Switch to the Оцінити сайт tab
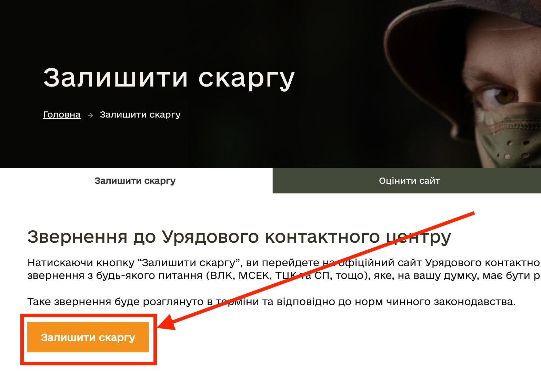Screen dimensions: 541x392 409,181
